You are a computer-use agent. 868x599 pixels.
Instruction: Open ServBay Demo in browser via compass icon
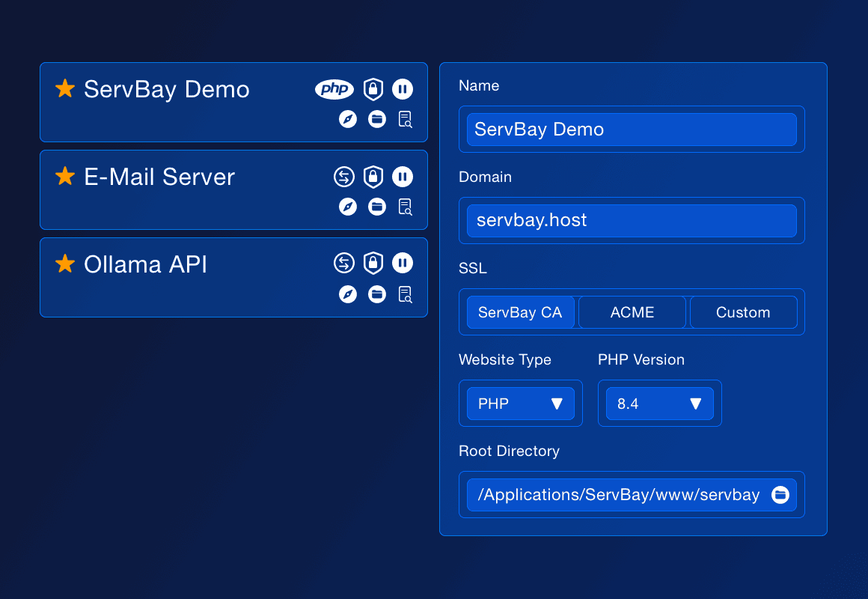tap(348, 119)
